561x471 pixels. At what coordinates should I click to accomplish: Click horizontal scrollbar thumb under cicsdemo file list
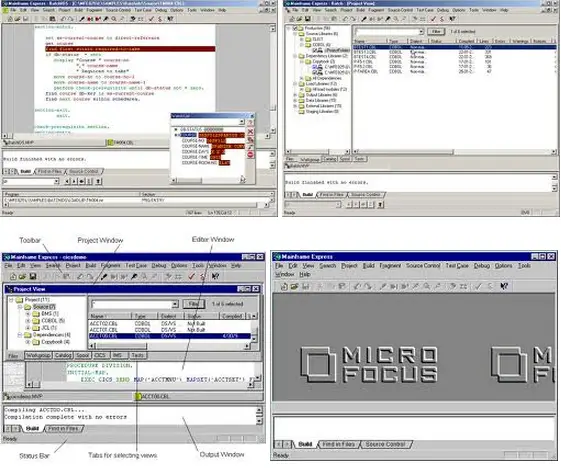[122, 346]
